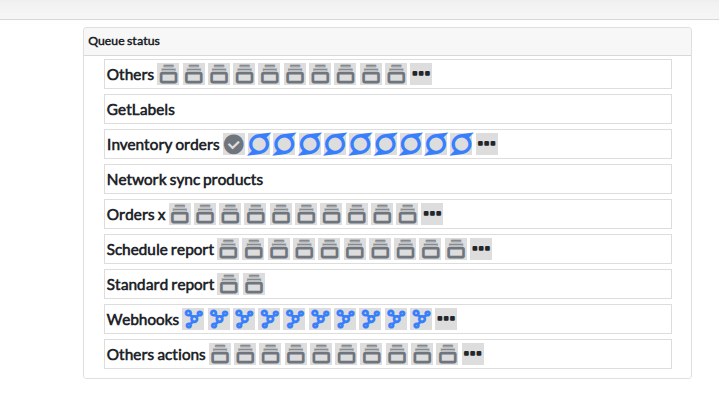The width and height of the screenshot is (719, 404).
Task: Click last blue sync icon in Inventory orders
Action: click(461, 144)
